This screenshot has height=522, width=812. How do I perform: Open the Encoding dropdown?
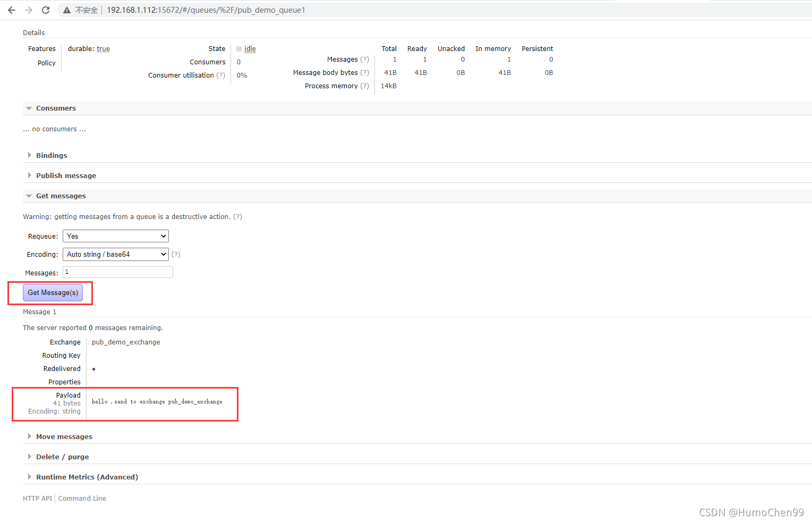[116, 254]
